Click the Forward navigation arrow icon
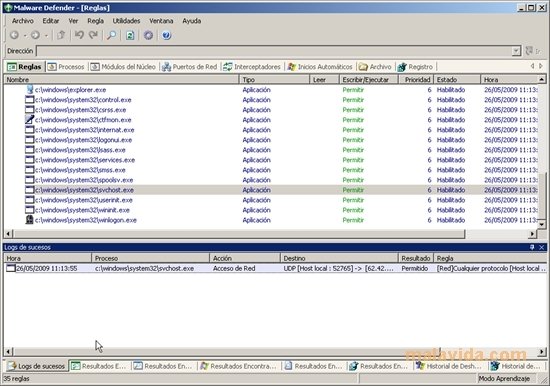Image resolution: width=550 pixels, height=386 pixels. coord(35,35)
